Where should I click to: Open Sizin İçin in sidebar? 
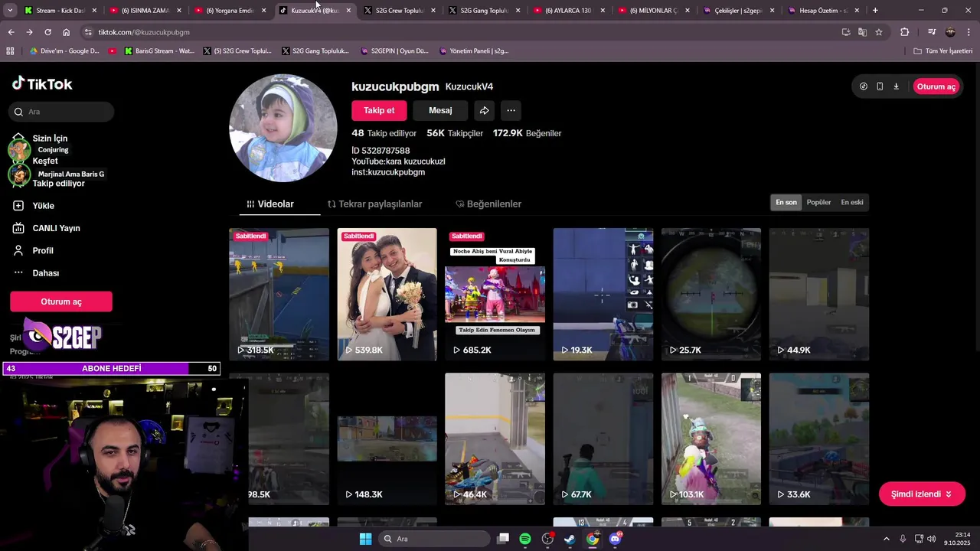[50, 139]
